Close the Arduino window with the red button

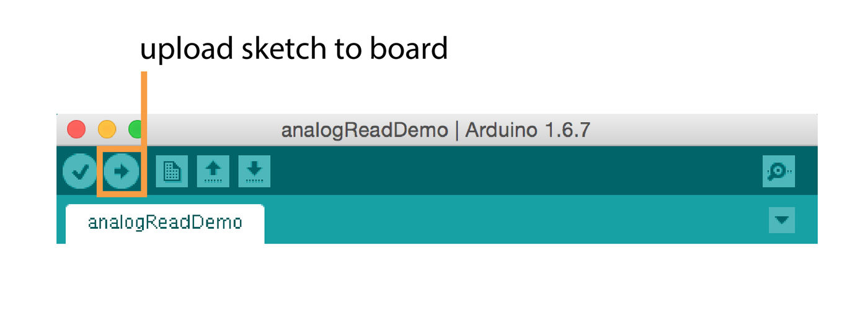(x=76, y=130)
